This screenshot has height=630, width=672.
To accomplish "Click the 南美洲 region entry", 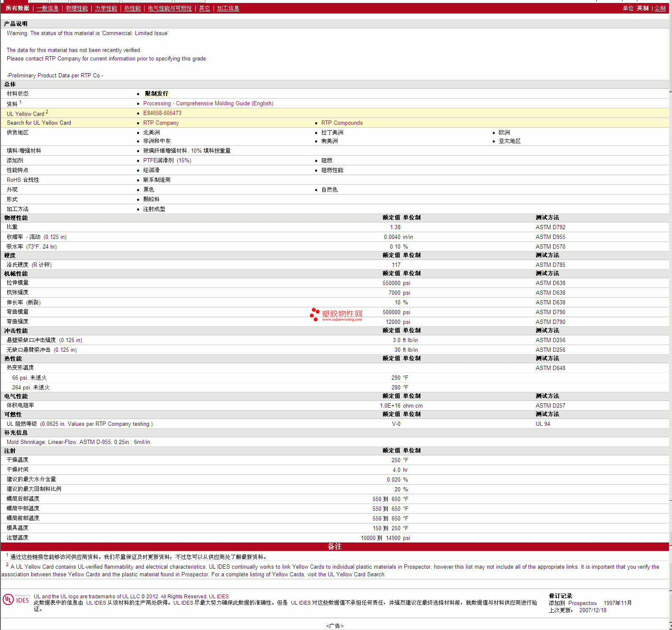I will (329, 141).
